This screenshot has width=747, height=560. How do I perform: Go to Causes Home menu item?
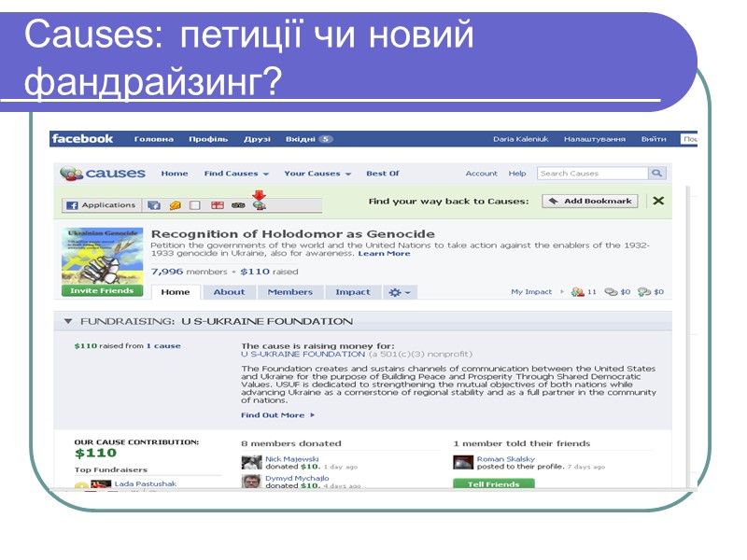click(175, 174)
